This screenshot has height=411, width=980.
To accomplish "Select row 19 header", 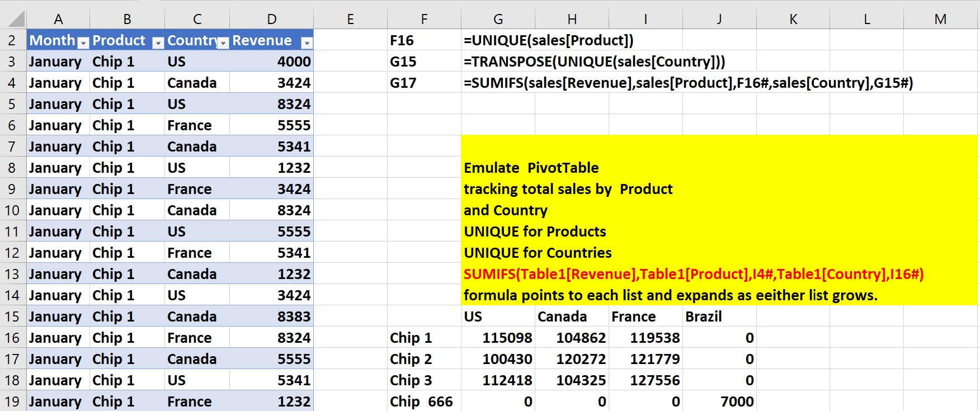I will pos(12,401).
